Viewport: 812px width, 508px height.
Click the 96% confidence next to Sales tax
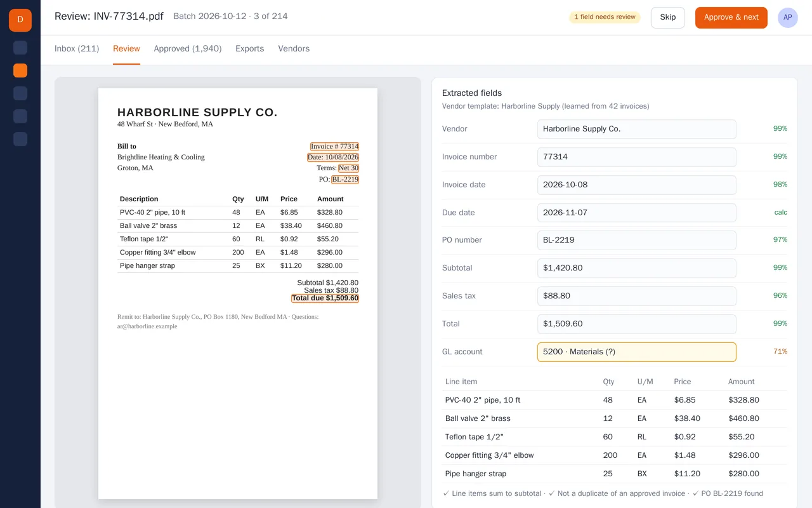(780, 296)
